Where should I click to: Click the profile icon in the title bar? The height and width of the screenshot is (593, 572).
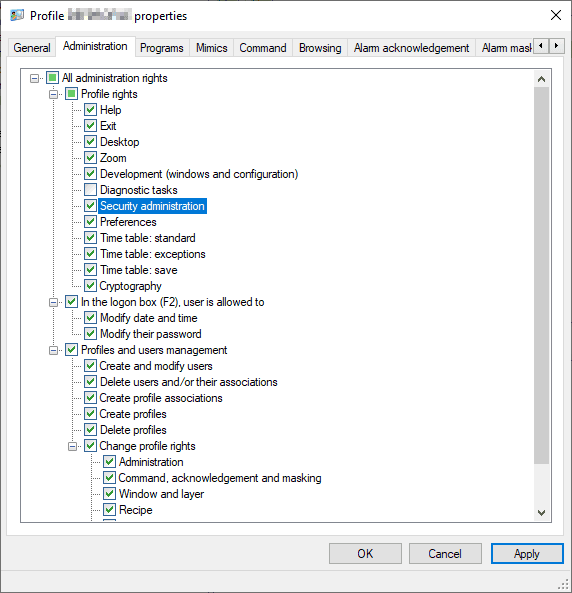17,16
